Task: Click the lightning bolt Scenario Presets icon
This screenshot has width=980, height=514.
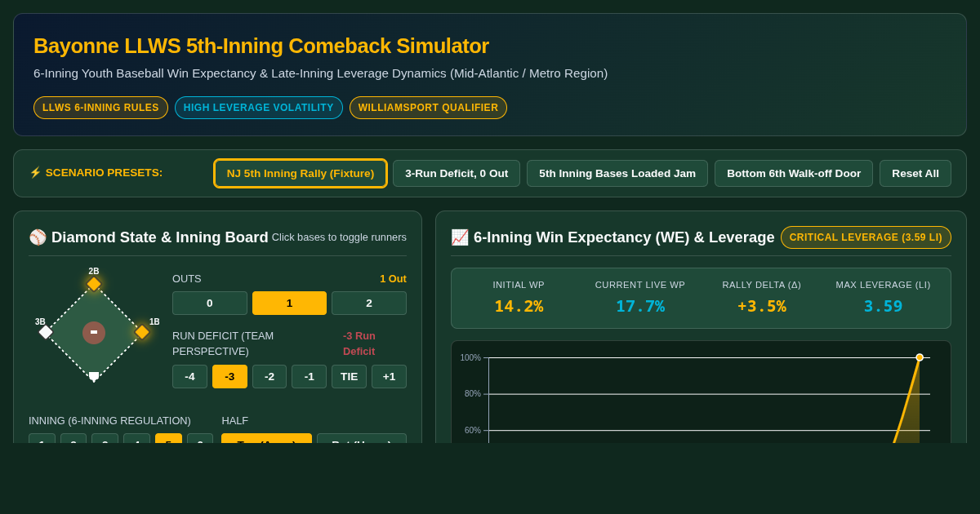Action: click(x=35, y=173)
